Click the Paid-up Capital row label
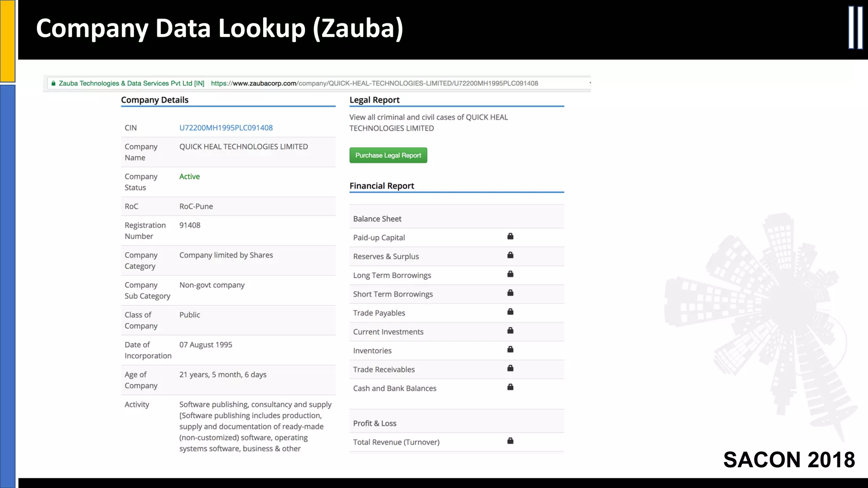Viewport: 868px width, 488px height. (379, 238)
